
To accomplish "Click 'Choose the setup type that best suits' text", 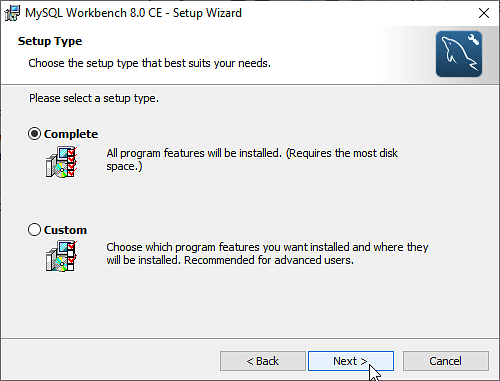I will click(120, 63).
